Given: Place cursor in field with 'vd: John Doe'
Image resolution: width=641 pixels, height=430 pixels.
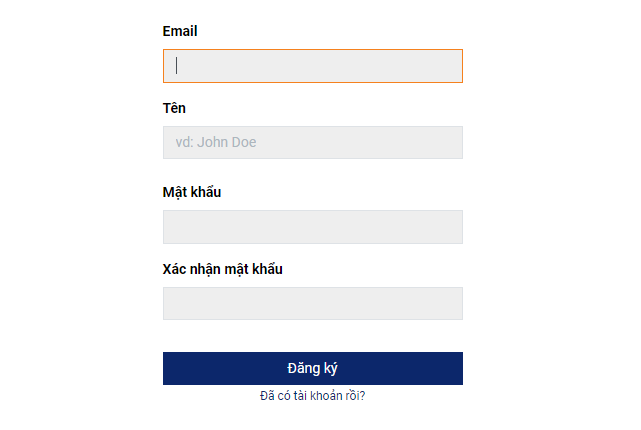Looking at the screenshot, I should 312,142.
